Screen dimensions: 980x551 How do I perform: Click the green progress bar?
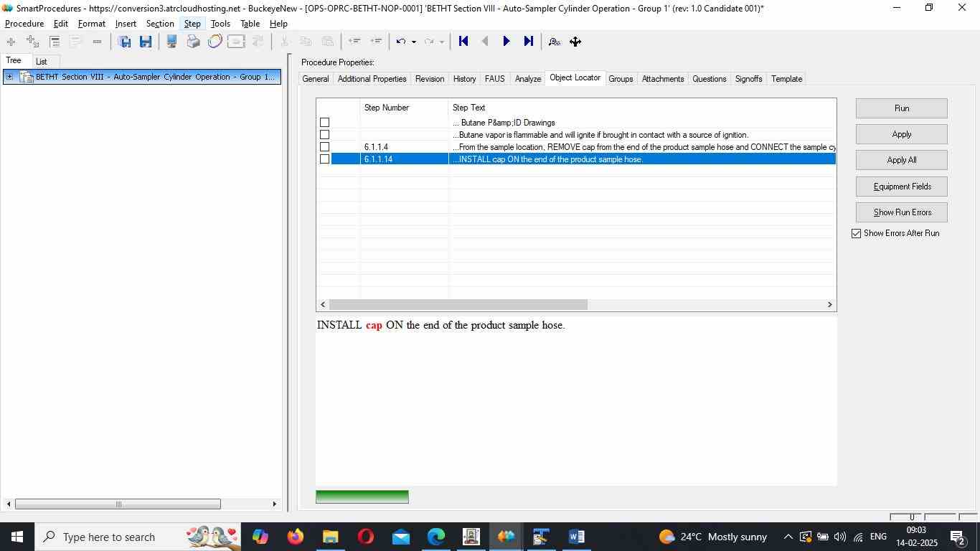(362, 496)
